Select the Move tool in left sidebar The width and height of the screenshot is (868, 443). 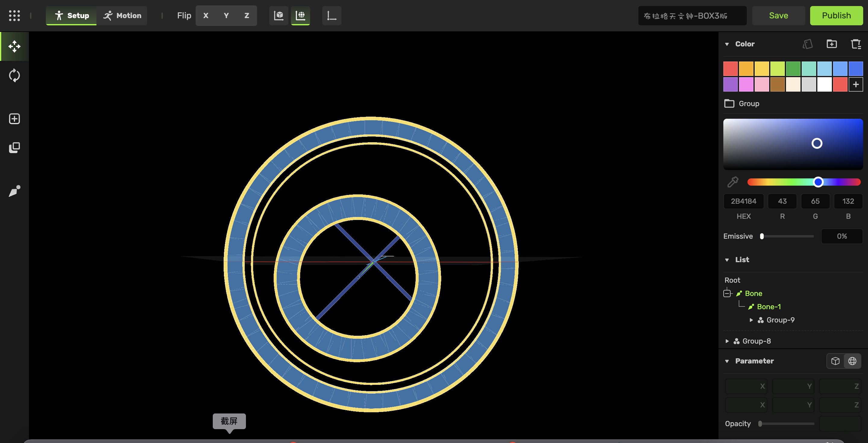14,46
